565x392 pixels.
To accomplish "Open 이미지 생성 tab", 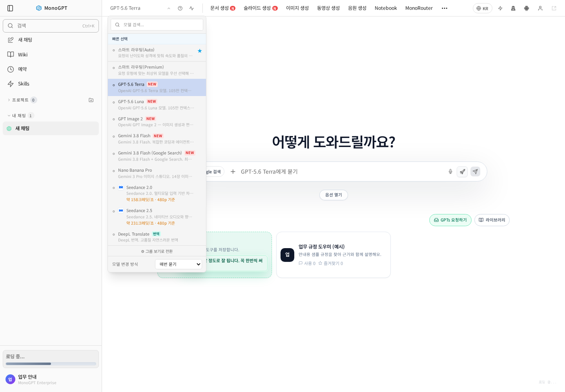I will coord(297,8).
